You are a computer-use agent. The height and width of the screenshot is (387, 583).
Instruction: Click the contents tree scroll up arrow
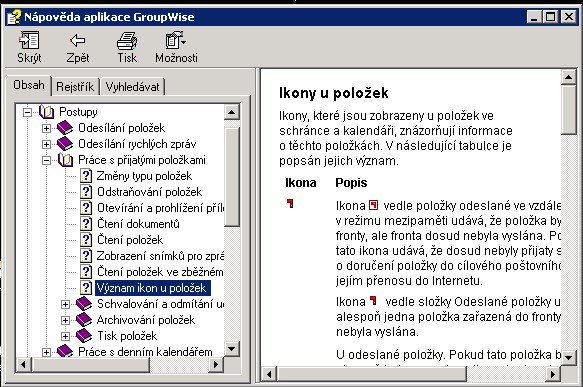point(232,112)
